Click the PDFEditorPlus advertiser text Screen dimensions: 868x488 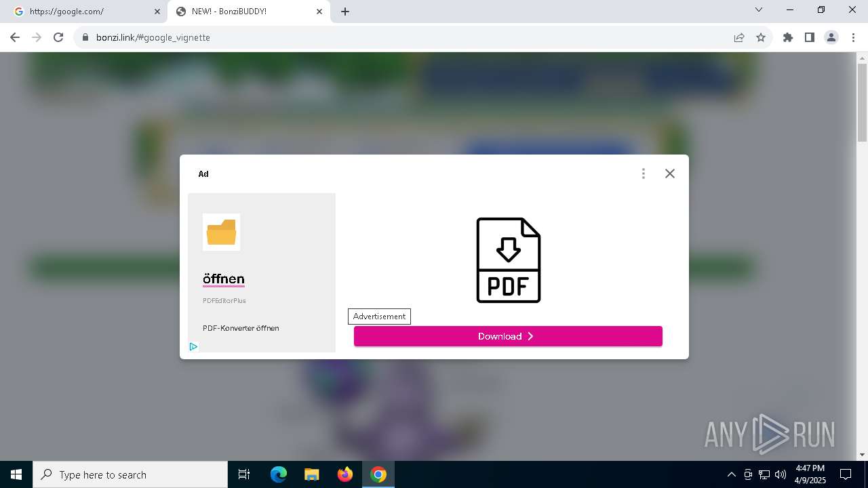224,300
